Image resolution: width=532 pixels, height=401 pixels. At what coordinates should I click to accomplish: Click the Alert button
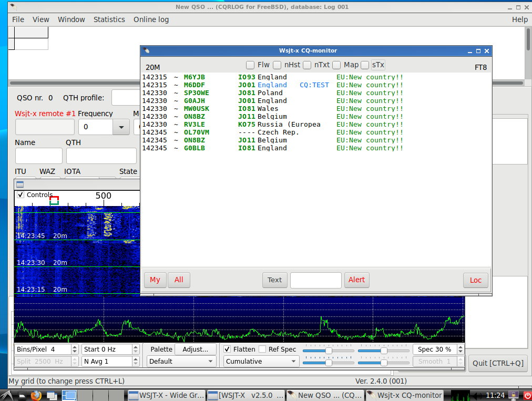point(356,280)
